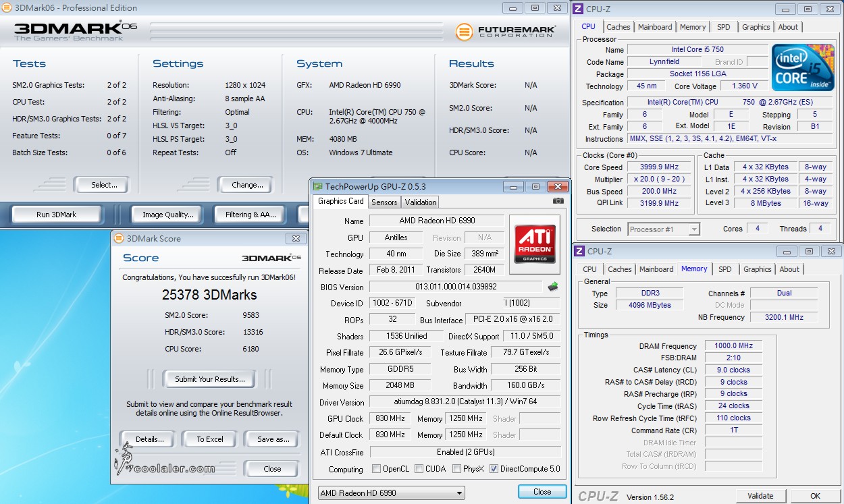Screen dimensions: 844x504
Task: Click the GPU-Z camera screenshot icon
Action: click(558, 201)
